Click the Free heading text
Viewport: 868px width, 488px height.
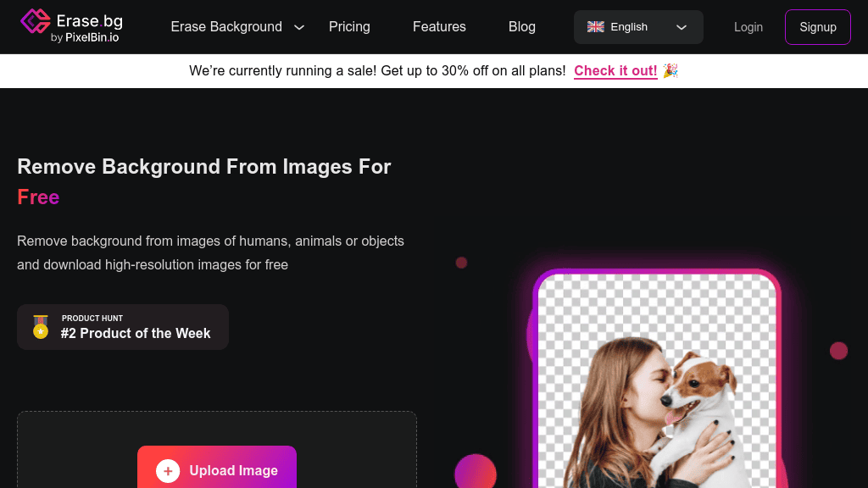point(38,197)
